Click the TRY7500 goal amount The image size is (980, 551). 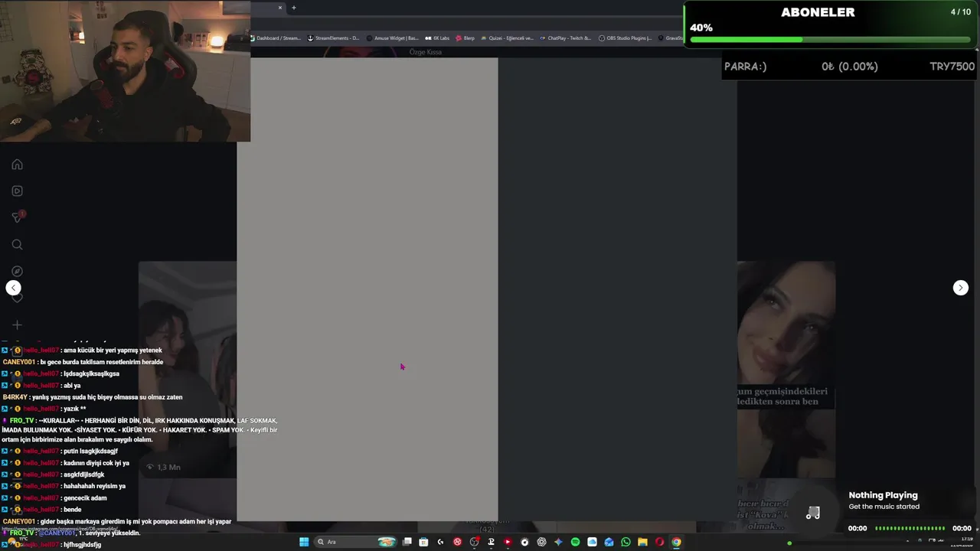point(952,67)
